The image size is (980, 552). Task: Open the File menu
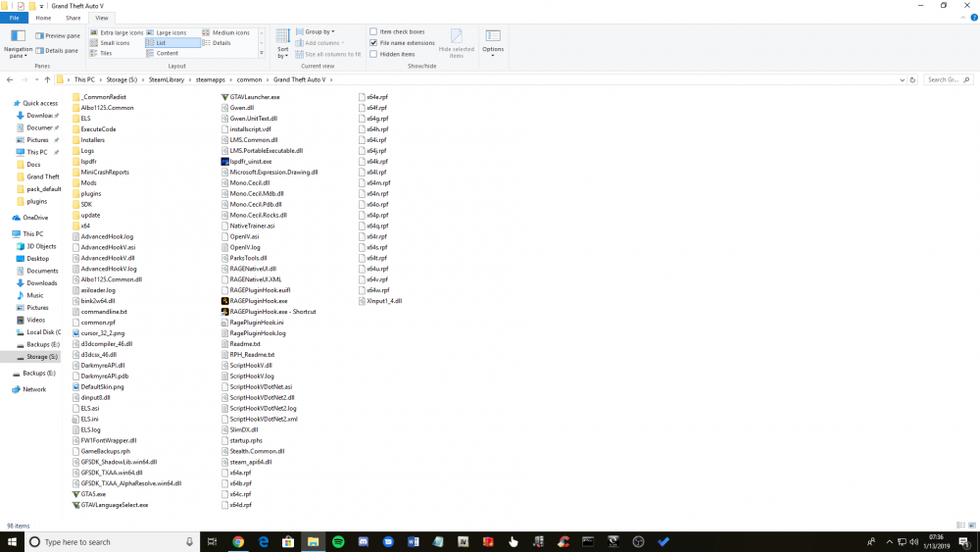click(15, 18)
